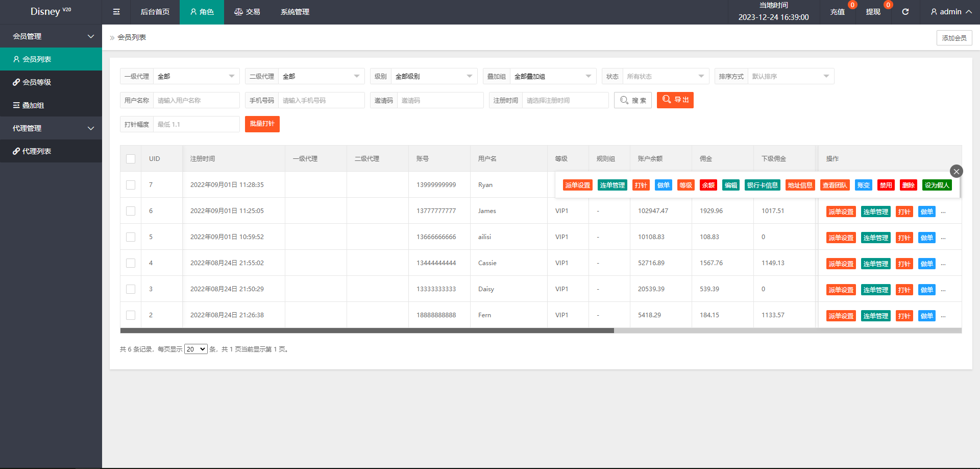Click the table's horizontal scrollbar
This screenshot has width=980, height=469.
click(x=367, y=331)
